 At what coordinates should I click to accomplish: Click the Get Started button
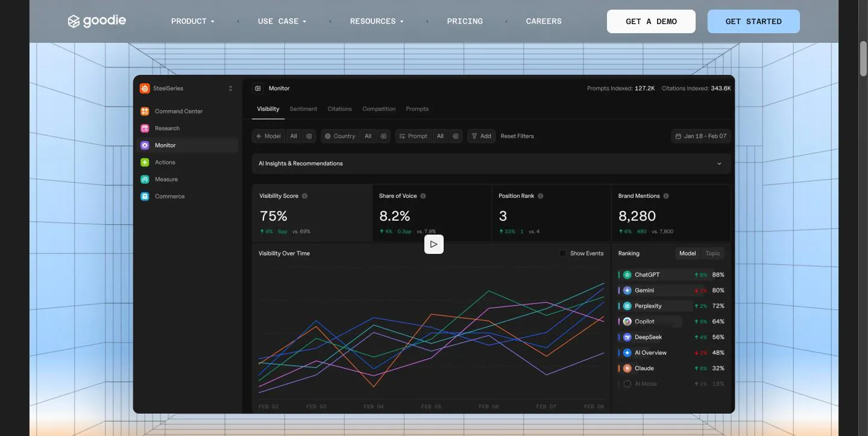[x=753, y=21]
